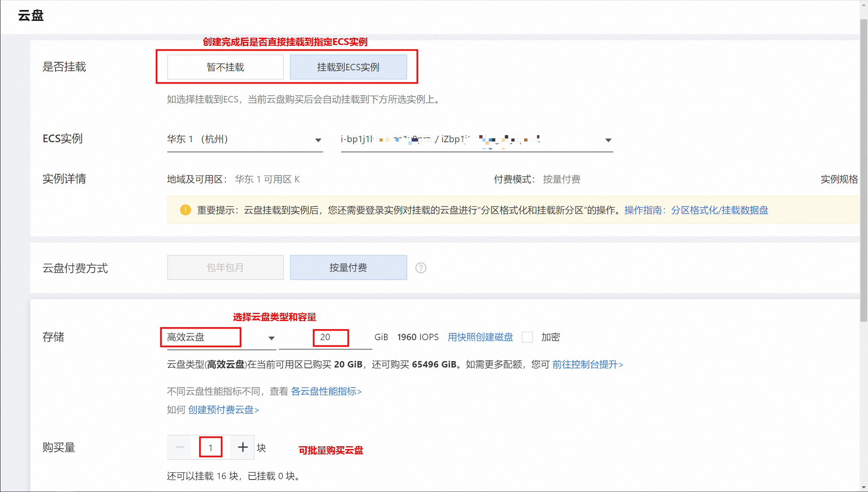Screen dimensions: 868x492
Task: Click the orange warning exclamation icon
Action: [185, 210]
